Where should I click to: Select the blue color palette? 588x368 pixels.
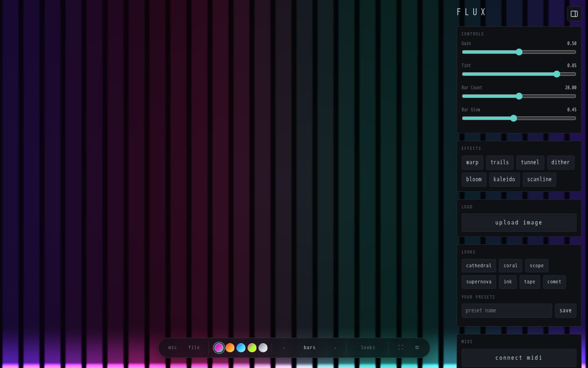241,348
